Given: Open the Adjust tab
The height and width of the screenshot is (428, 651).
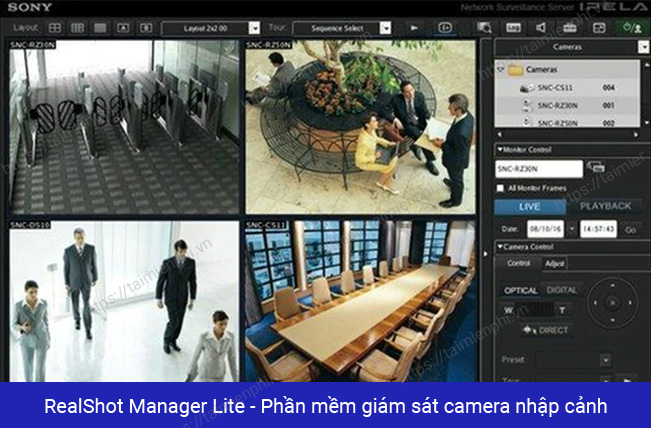Looking at the screenshot, I should point(555,264).
